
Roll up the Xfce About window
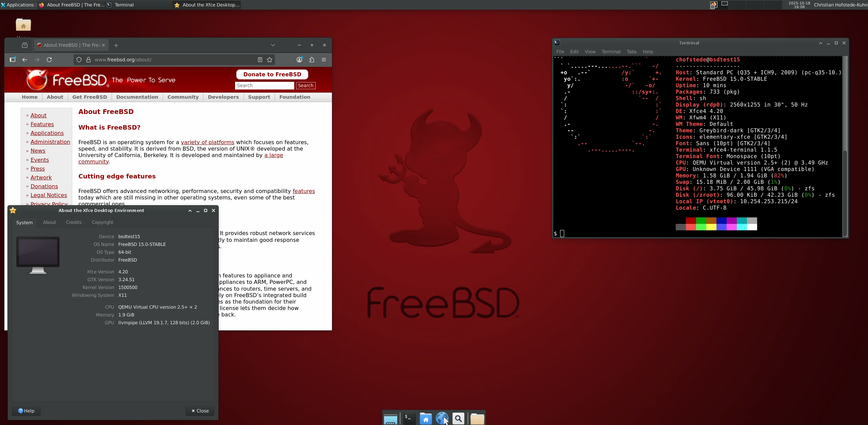190,211
